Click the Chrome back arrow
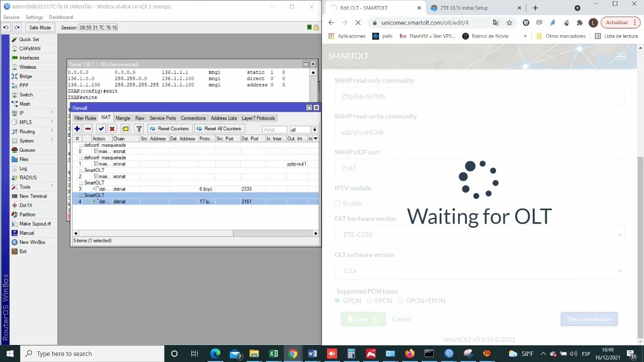The height and width of the screenshot is (362, 644). 331,23
